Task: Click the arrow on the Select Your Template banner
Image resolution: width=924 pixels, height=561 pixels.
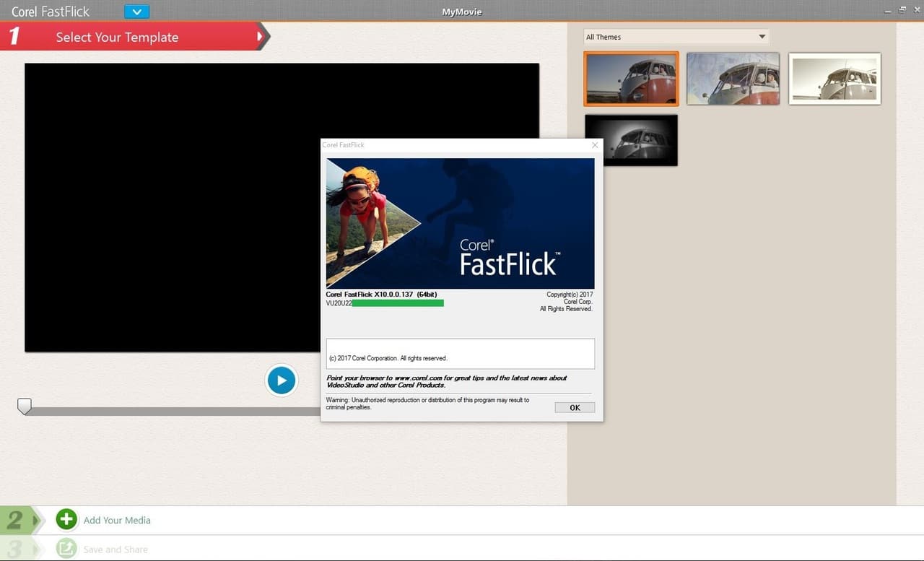Action: click(x=260, y=36)
